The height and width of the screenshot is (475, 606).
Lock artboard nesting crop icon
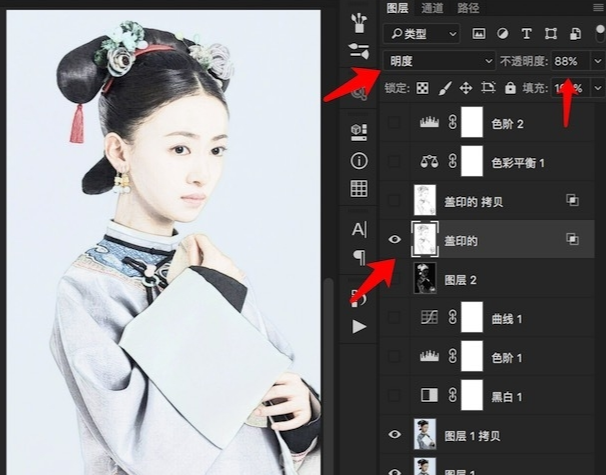tap(488, 88)
